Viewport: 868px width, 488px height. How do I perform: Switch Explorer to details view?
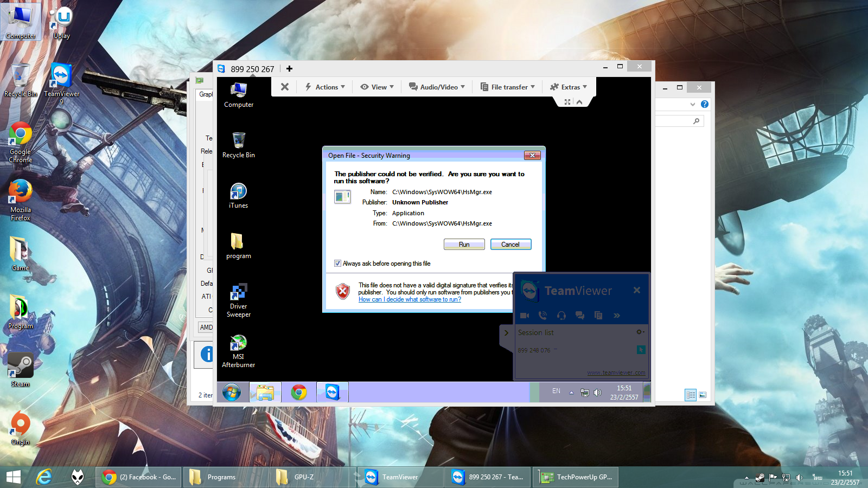click(x=691, y=395)
